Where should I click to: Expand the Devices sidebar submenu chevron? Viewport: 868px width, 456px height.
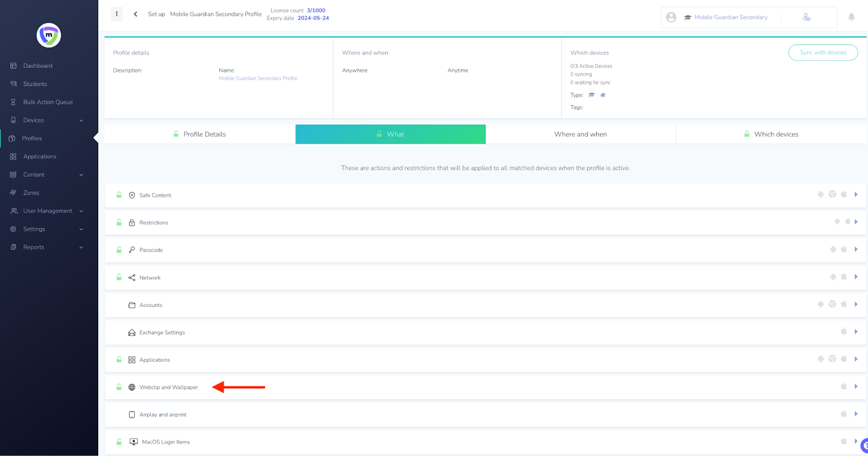[81, 120]
